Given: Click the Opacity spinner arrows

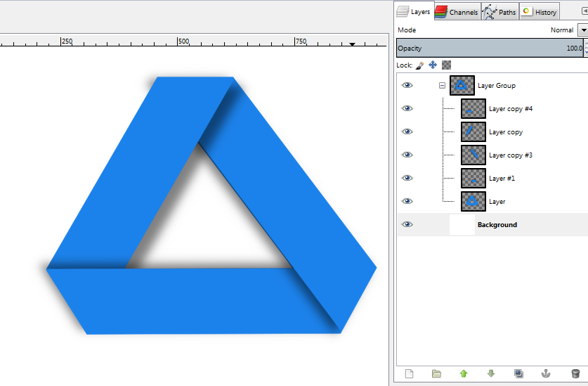Looking at the screenshot, I should 586,48.
